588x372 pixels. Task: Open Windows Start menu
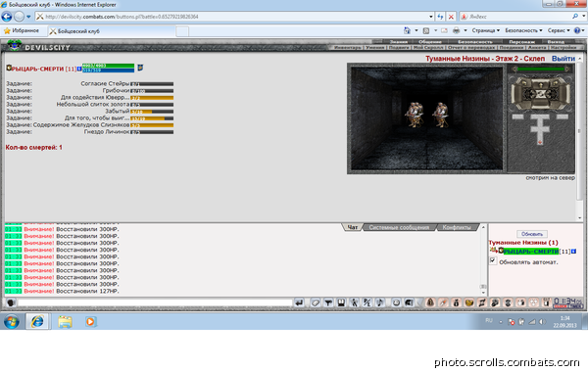(x=11, y=322)
